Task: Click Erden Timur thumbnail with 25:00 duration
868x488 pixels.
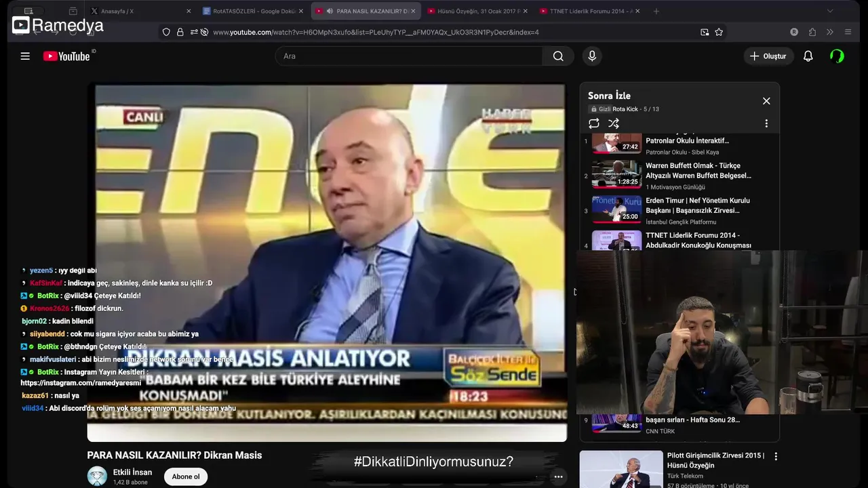Action: click(x=616, y=209)
